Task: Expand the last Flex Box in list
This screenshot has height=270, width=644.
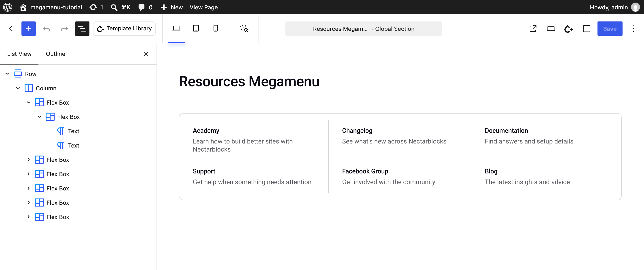Action: point(29,217)
